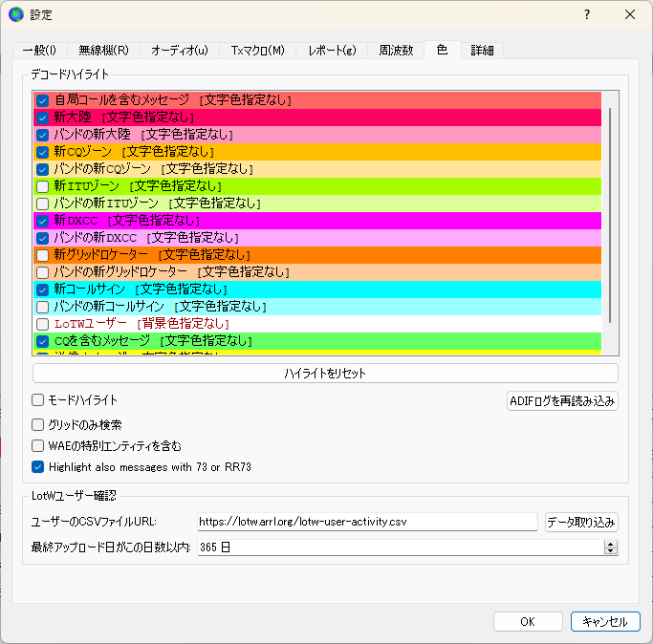Select the 色 tab
653x644 pixels.
click(x=443, y=50)
